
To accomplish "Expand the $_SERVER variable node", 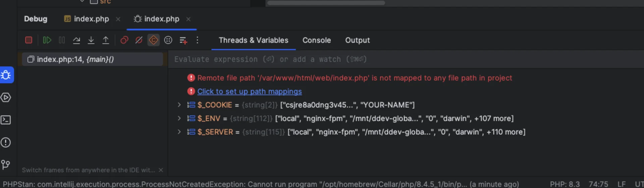I will 179,132.
